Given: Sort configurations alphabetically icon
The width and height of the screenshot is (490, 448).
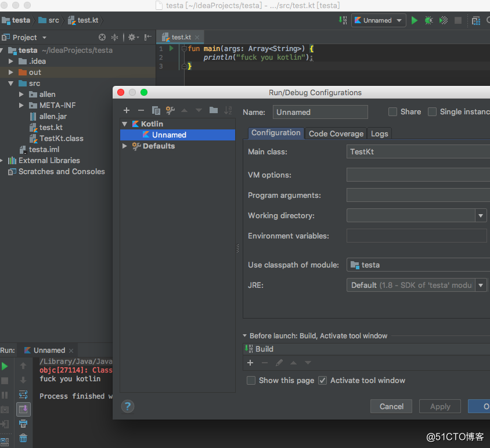Looking at the screenshot, I should tap(228, 110).
